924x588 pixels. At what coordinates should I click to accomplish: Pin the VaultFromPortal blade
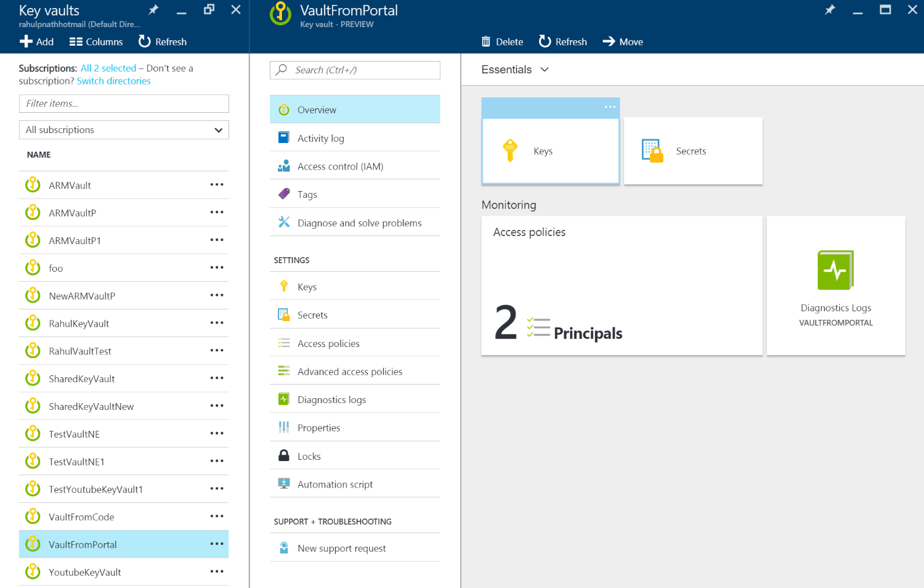(830, 9)
